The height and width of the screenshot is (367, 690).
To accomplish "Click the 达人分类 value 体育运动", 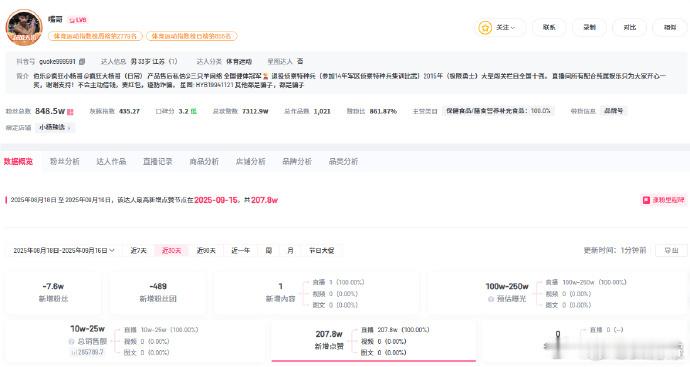I will pyautogui.click(x=239, y=62).
